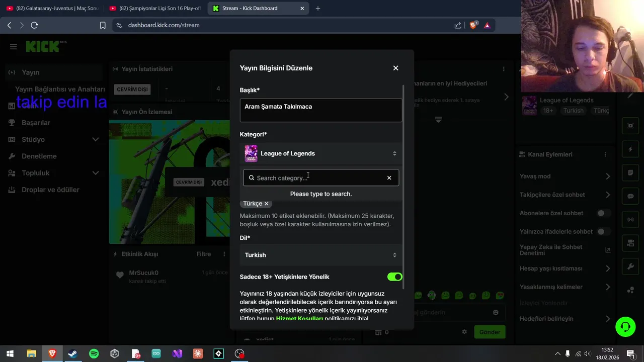Open the chat panel three-dot menu
Image resolution: width=644 pixels, height=362 pixels.
(x=504, y=69)
